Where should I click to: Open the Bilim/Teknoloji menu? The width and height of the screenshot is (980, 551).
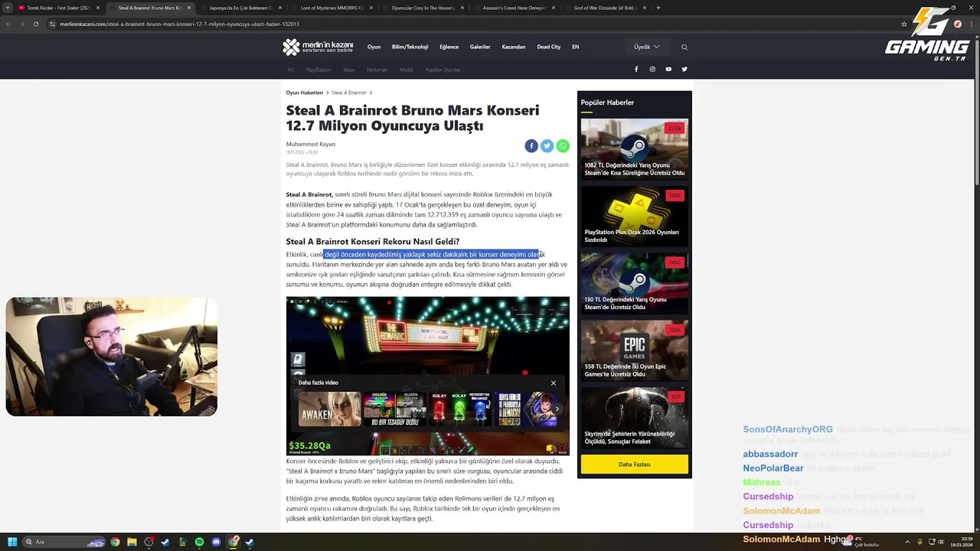click(410, 47)
